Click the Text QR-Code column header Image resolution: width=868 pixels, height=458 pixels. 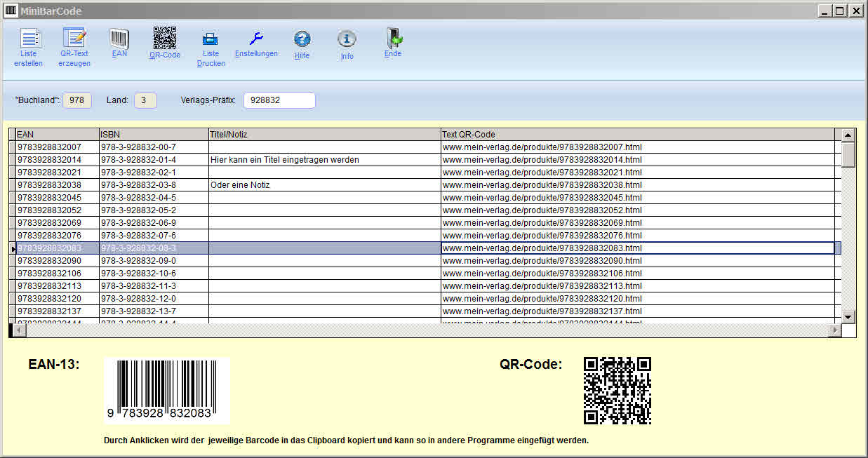tap(638, 134)
